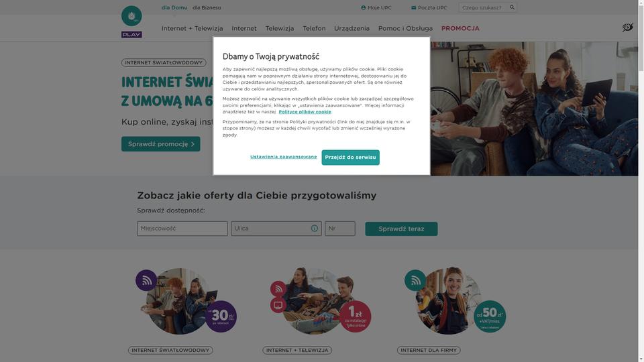Screen dimensions: 644x362
Task: Toggle the accessibility eye icon
Action: (x=627, y=27)
